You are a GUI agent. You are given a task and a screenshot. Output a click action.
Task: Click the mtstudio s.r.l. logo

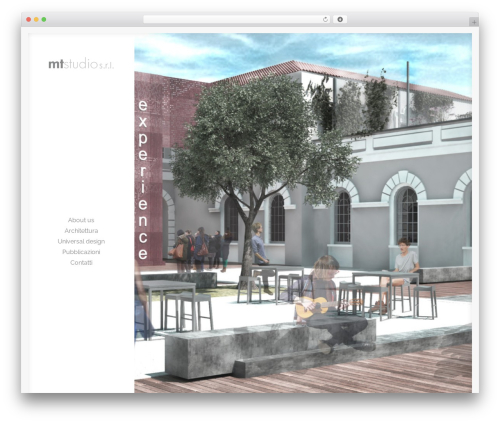[x=81, y=63]
